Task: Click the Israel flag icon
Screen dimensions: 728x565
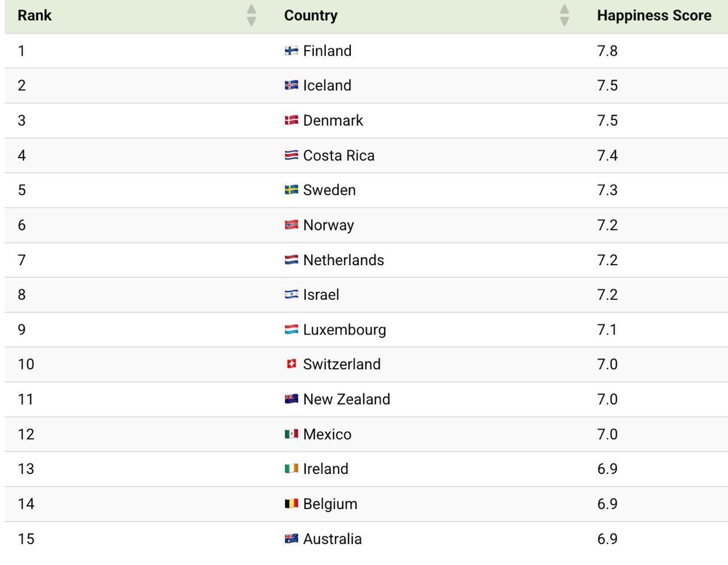Action: coord(291,295)
